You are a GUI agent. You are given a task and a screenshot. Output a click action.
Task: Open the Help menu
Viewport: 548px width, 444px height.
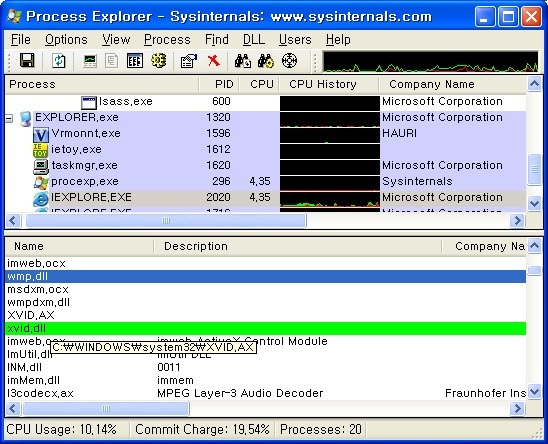pyautogui.click(x=338, y=40)
